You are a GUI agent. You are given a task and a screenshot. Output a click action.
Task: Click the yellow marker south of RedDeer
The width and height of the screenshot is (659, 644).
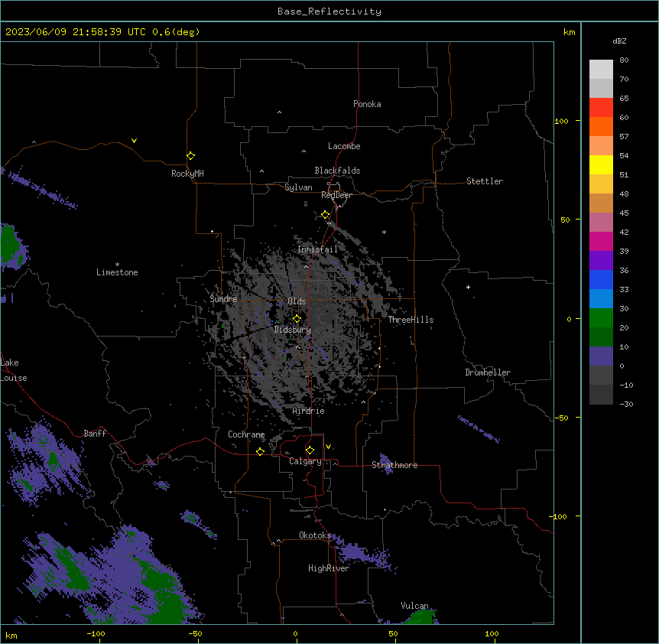(325, 215)
